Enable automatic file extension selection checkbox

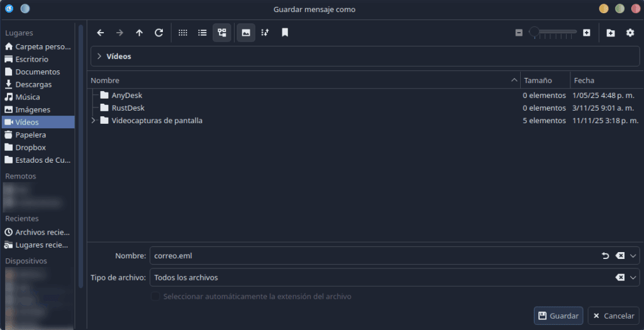pyautogui.click(x=155, y=296)
